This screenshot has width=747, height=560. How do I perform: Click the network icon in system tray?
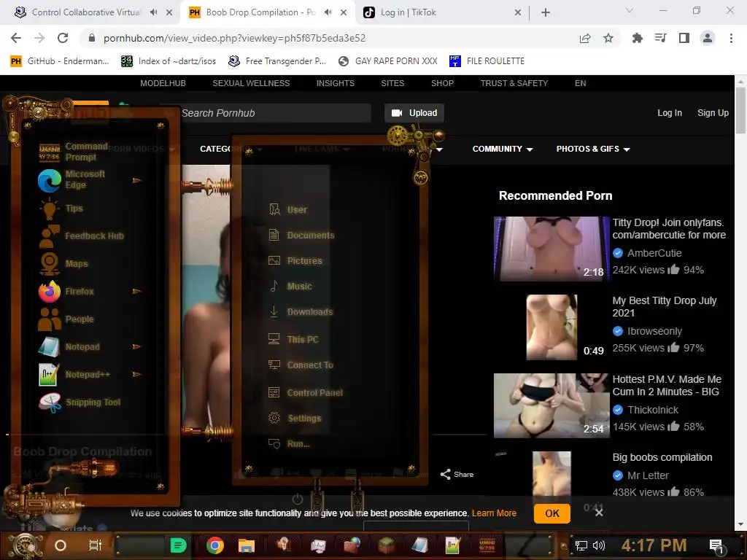tap(581, 545)
